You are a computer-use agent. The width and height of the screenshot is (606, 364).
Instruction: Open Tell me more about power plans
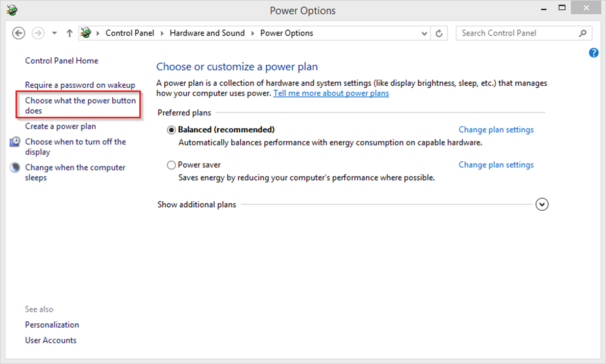331,93
